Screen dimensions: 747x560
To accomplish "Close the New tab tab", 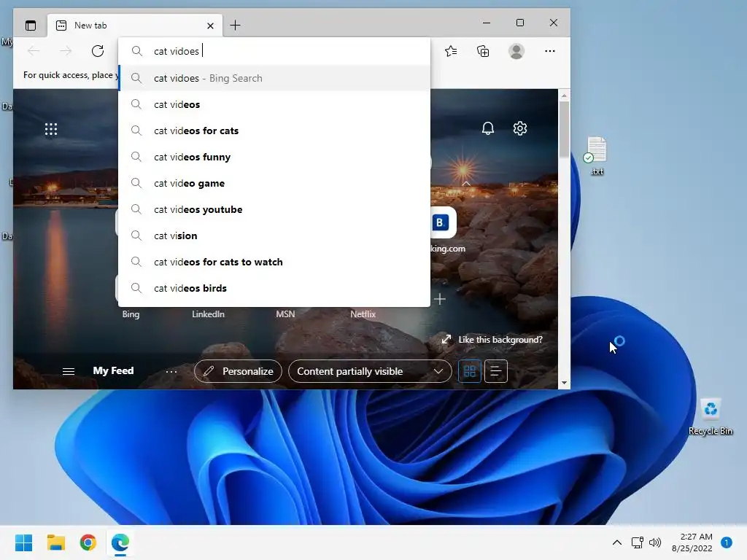I will click(210, 26).
